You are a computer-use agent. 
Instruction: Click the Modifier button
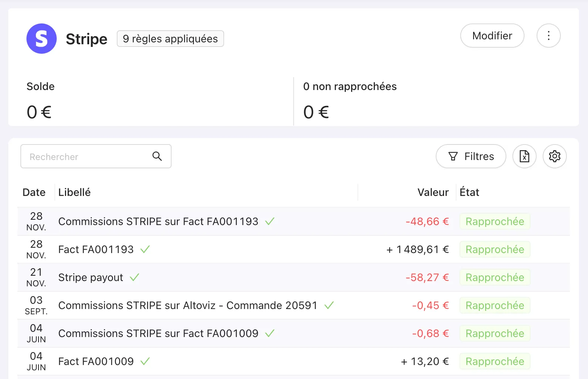coord(492,36)
